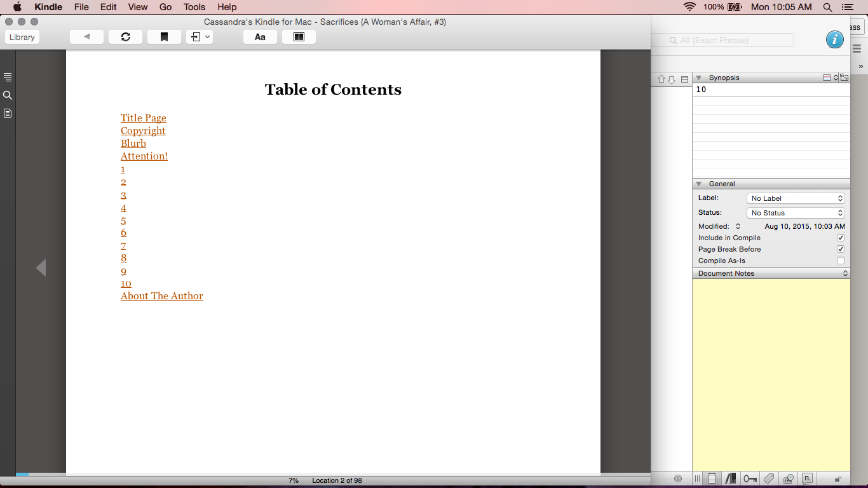Toggle the Inspector lock icon
The image size is (868, 488).
[838, 479]
